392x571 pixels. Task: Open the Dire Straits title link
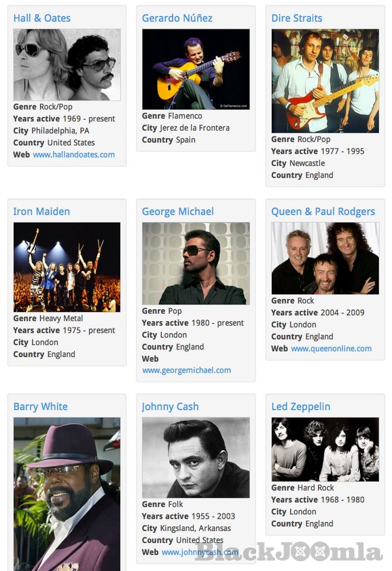pyautogui.click(x=297, y=18)
